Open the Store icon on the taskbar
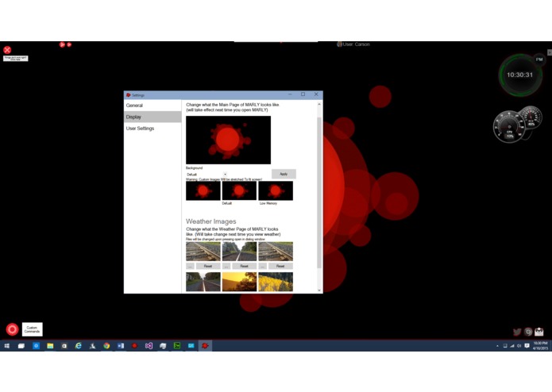Image resolution: width=552 pixels, height=392 pixels. click(x=64, y=346)
